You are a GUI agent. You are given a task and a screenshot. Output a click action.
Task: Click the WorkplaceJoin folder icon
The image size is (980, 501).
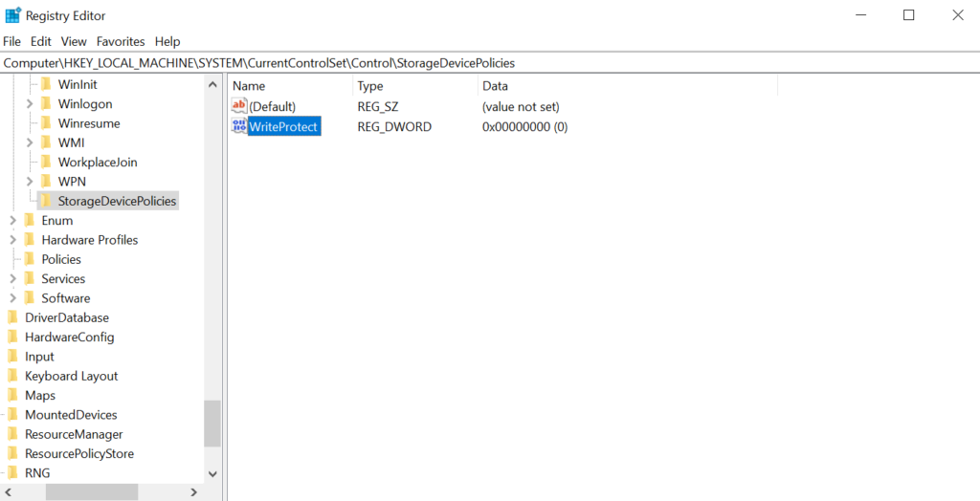46,162
